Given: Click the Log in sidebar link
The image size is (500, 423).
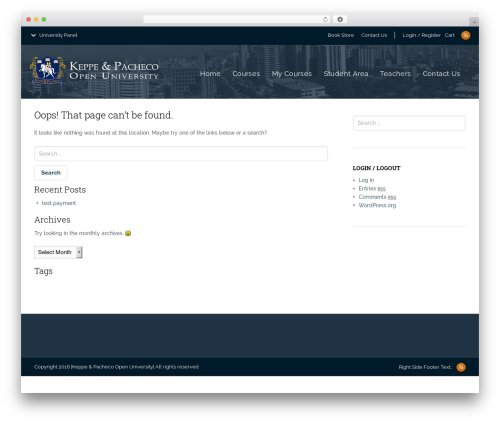Looking at the screenshot, I should [x=366, y=180].
